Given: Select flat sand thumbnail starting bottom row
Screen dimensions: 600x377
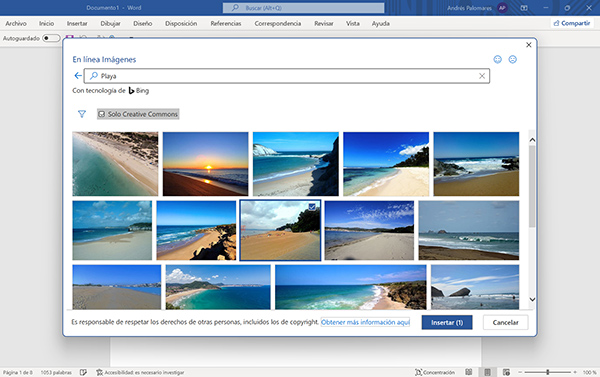Looking at the screenshot, I should (117, 287).
